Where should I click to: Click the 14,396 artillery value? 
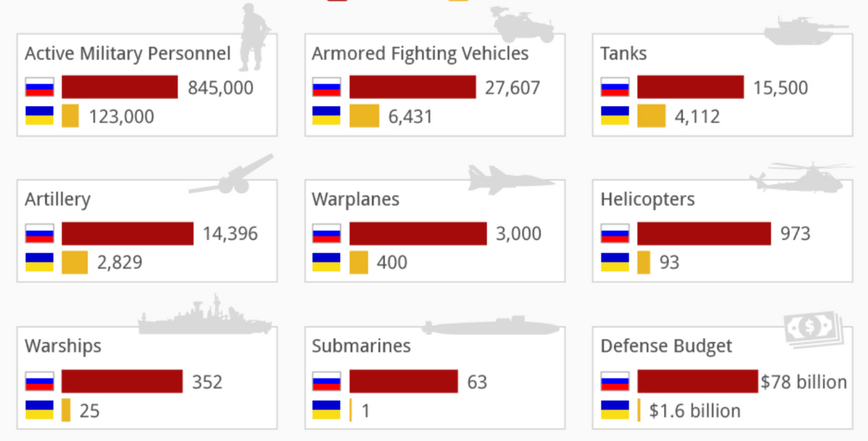coord(230,234)
